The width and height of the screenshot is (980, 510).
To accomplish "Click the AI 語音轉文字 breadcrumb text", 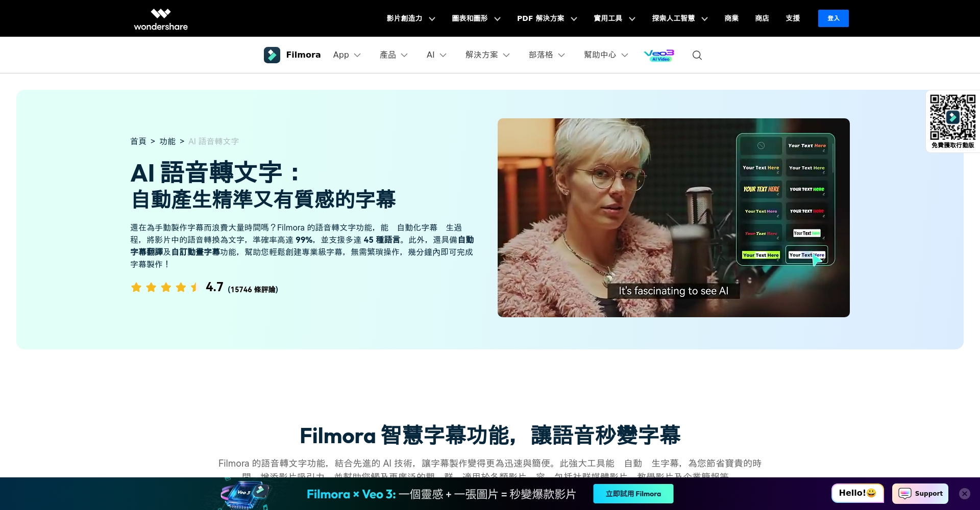I will pos(213,141).
